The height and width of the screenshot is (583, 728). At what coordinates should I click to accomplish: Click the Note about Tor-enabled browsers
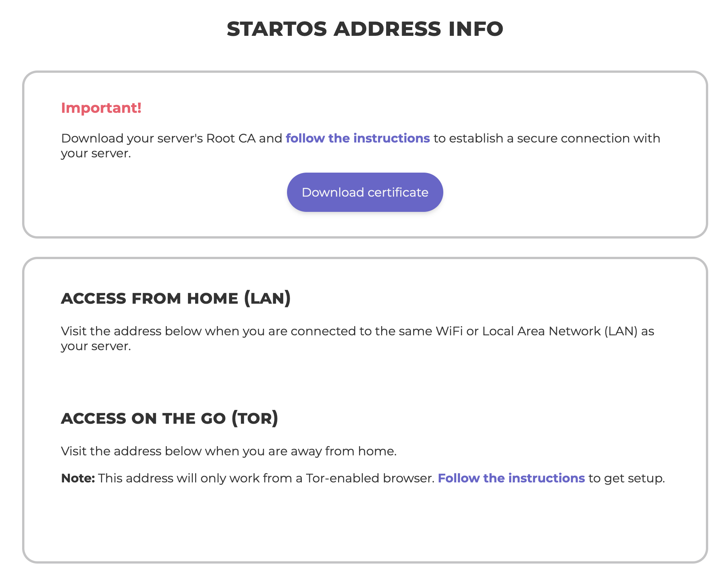(x=362, y=478)
